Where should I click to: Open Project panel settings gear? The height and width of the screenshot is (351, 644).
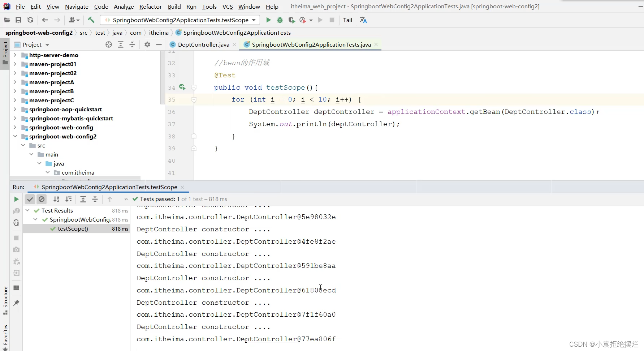147,44
